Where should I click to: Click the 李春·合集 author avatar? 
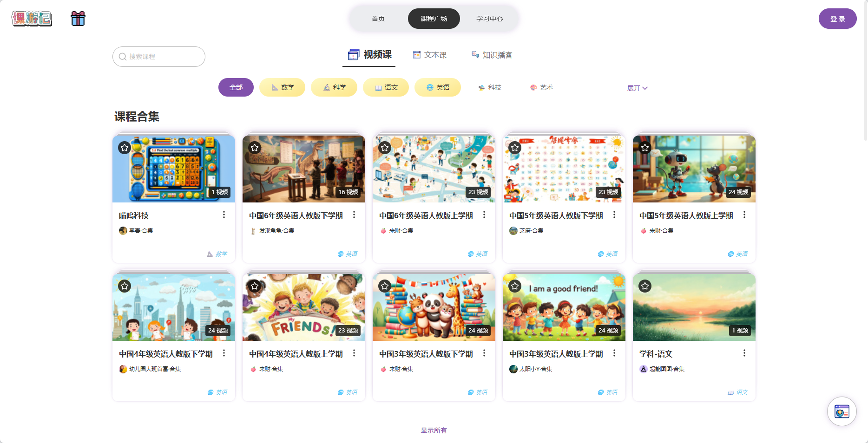[x=123, y=231]
